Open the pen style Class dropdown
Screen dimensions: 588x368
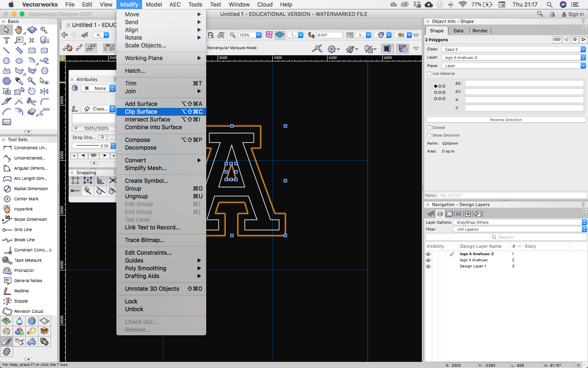click(98, 109)
